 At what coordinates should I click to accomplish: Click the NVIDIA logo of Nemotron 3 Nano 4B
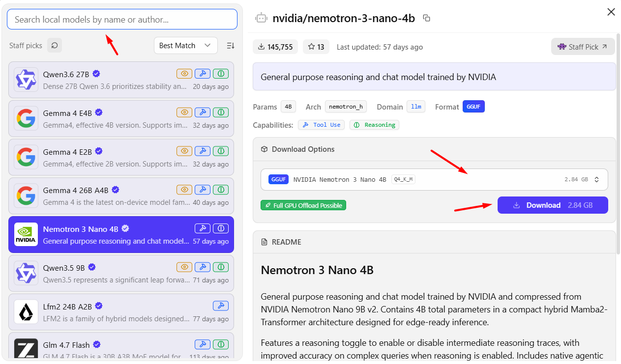point(26,234)
